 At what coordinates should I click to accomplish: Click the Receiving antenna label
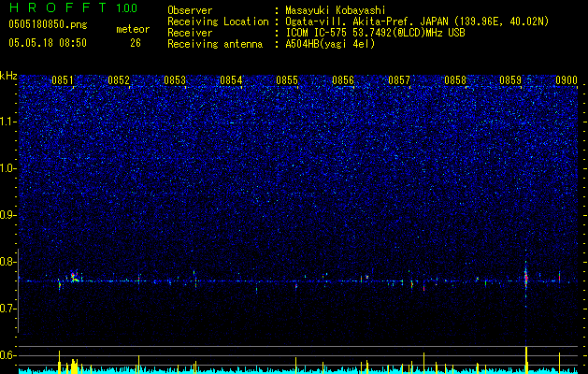tap(215, 44)
